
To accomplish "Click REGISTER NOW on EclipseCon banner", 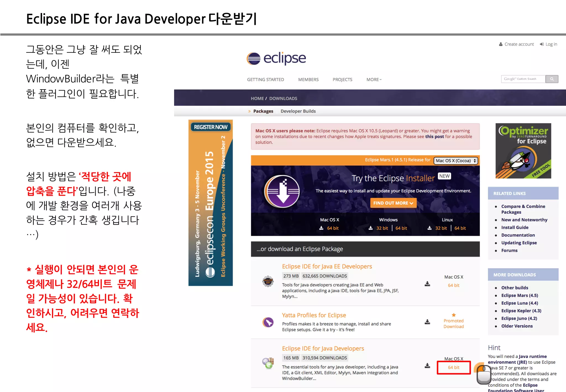I will pyautogui.click(x=211, y=127).
